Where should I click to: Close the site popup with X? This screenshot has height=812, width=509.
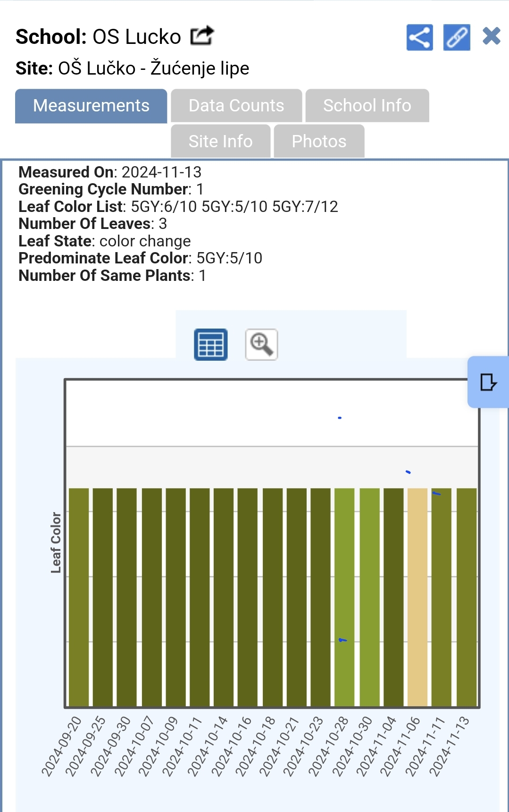click(491, 36)
